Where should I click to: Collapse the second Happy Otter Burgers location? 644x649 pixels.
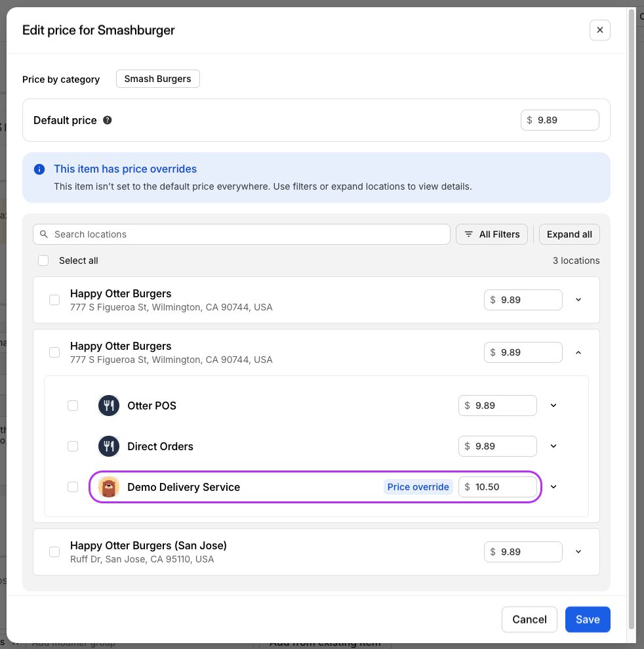coord(578,352)
